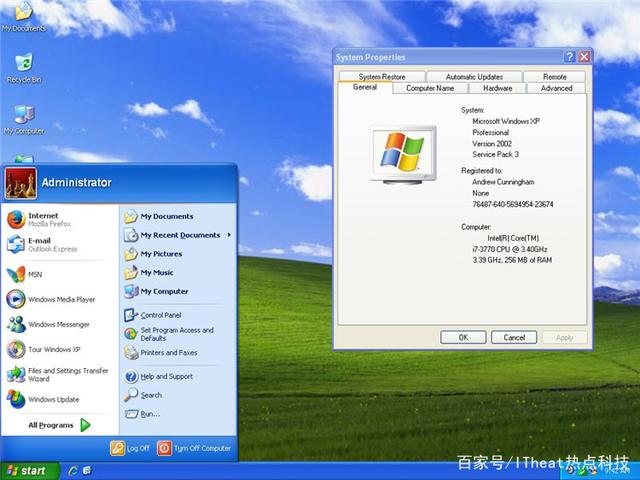
Task: Open My Music folder
Action: [149, 273]
